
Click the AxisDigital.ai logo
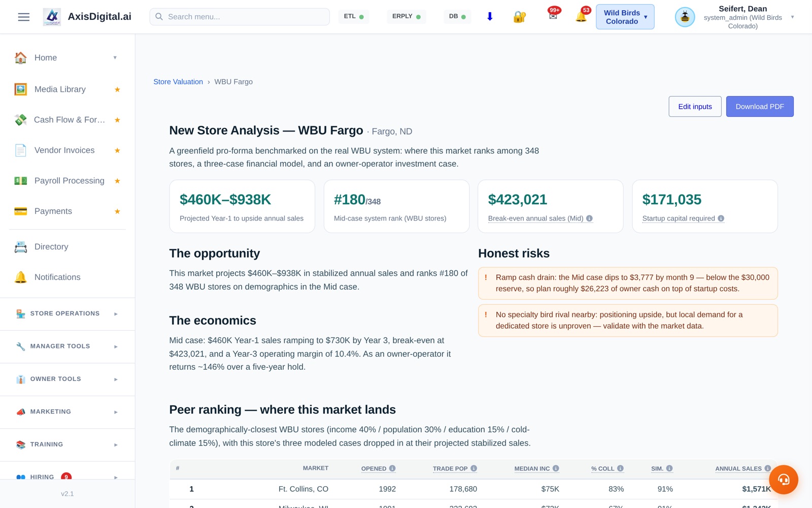52,17
